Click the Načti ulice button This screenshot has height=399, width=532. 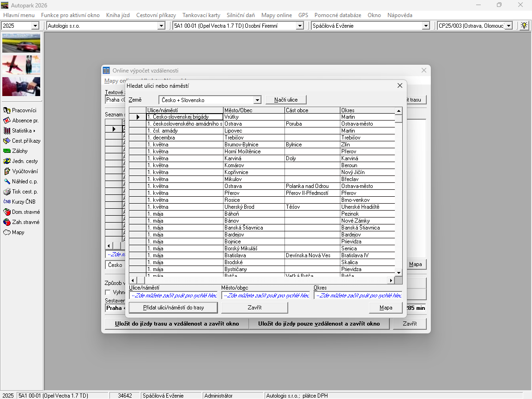pyautogui.click(x=286, y=100)
